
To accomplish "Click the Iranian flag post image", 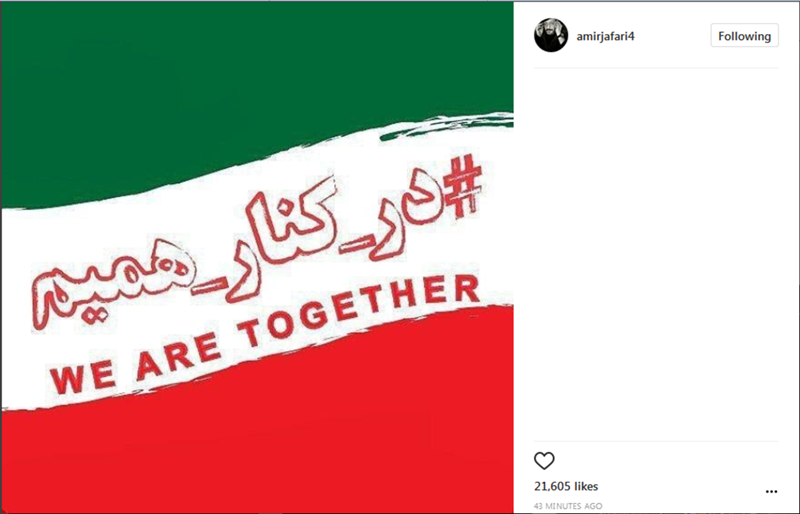I will coord(257,258).
